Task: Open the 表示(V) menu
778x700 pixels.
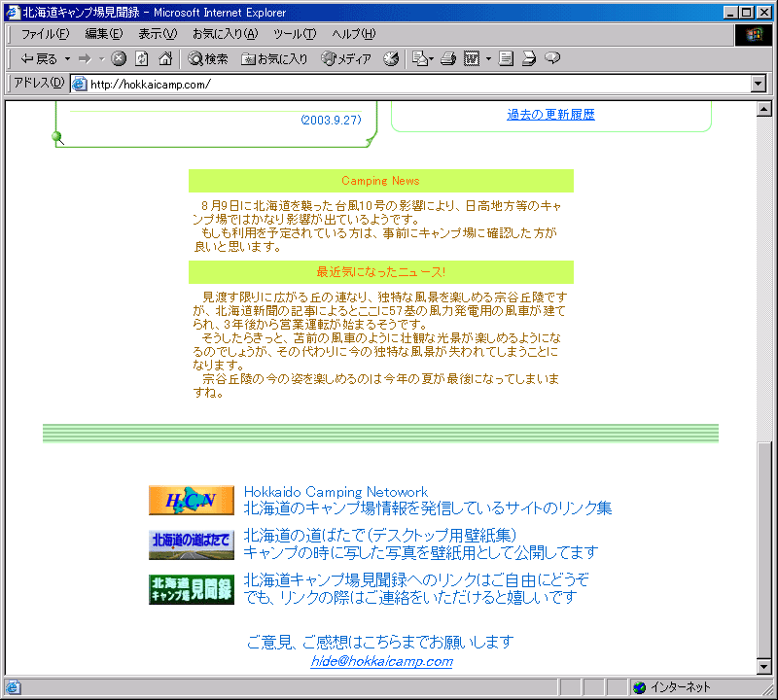Action: [x=158, y=34]
